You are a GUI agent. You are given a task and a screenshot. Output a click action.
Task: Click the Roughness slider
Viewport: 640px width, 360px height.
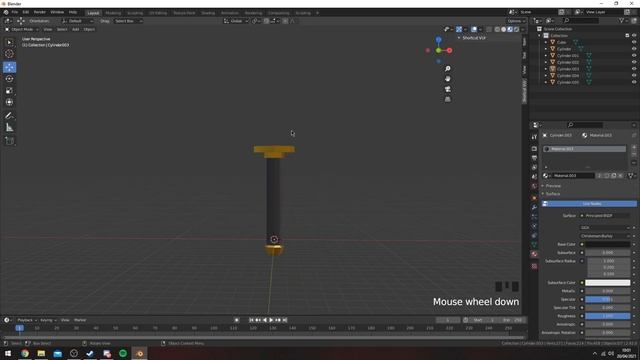pos(608,316)
